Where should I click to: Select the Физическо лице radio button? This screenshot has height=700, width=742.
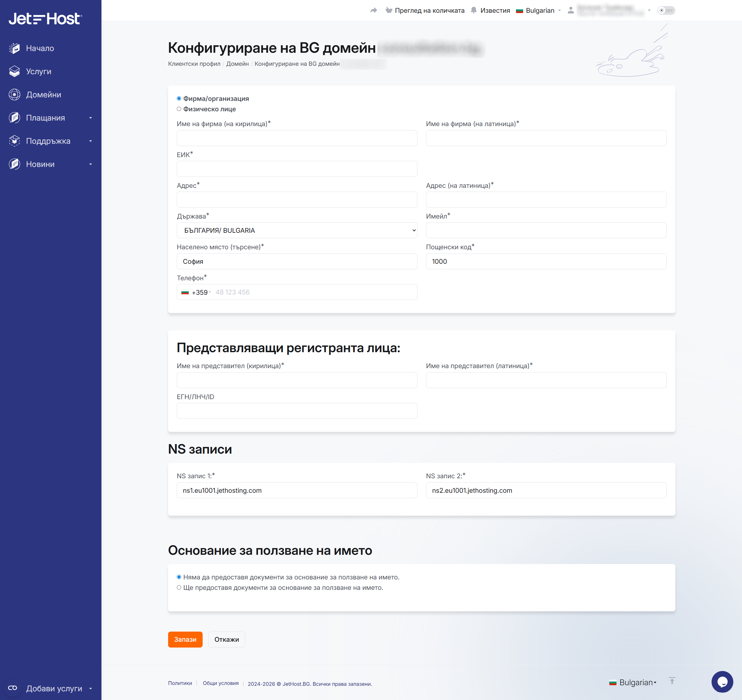point(179,109)
